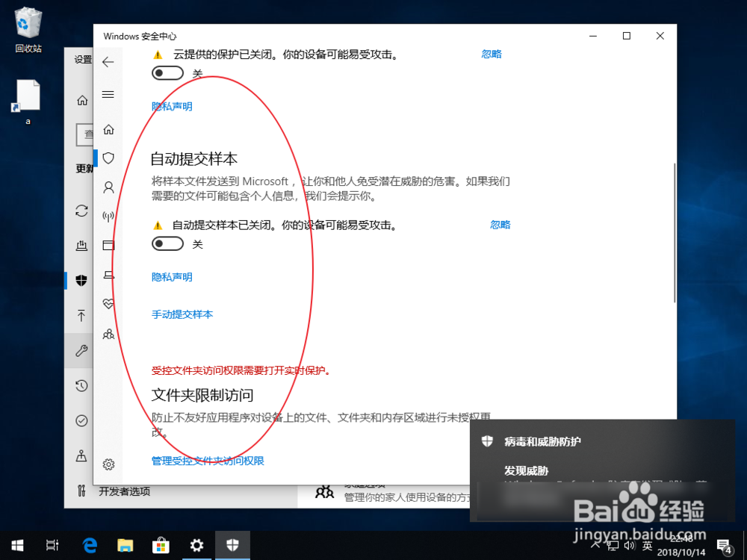Select Windows Security black shield in Settings sidebar
747x560 pixels.
tap(81, 281)
